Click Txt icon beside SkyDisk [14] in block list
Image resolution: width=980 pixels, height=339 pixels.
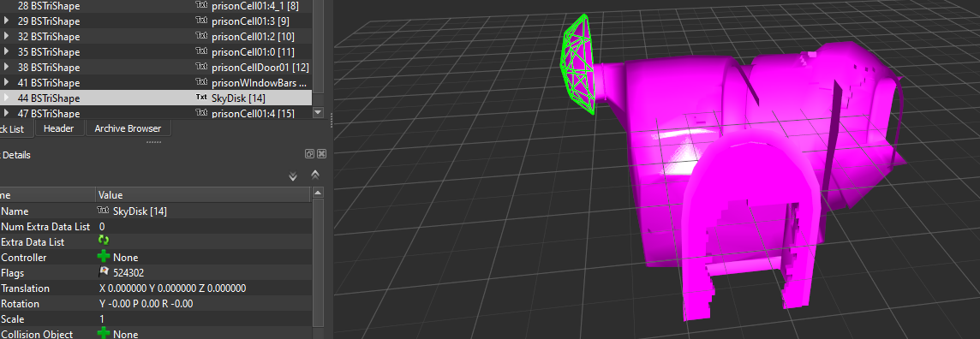point(201,98)
